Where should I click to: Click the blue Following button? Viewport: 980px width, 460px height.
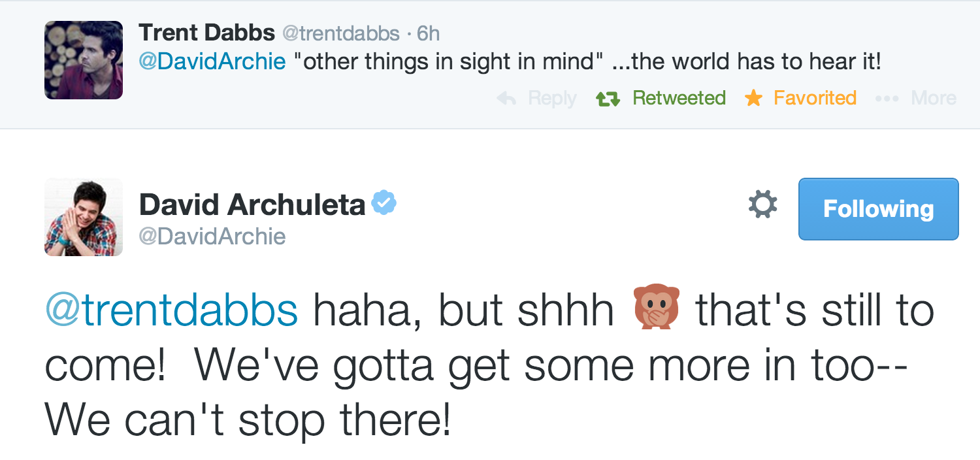pos(878,209)
